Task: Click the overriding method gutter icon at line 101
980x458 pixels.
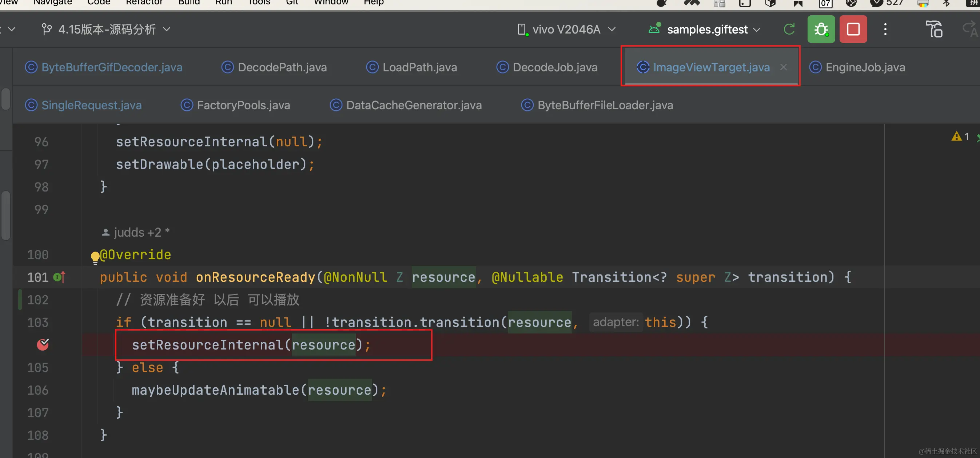Action: 59,277
